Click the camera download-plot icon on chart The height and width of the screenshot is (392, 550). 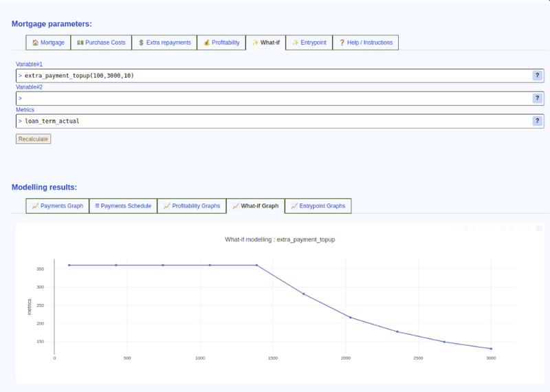454,228
